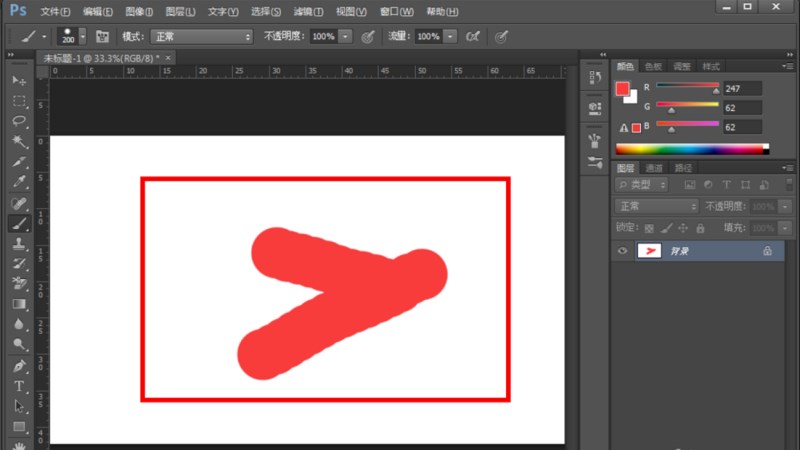Screen dimensions: 800x450
Task: Open the brush preset picker arrow
Action: click(82, 36)
